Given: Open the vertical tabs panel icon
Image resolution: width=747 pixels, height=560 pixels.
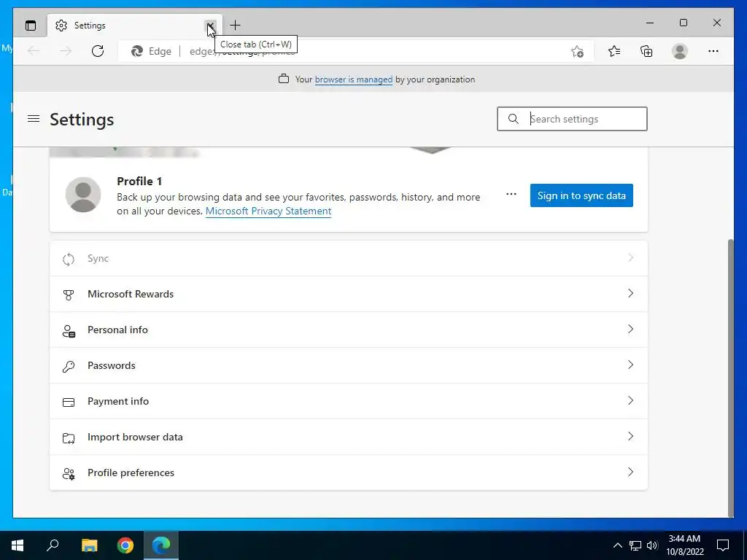Looking at the screenshot, I should (x=31, y=26).
